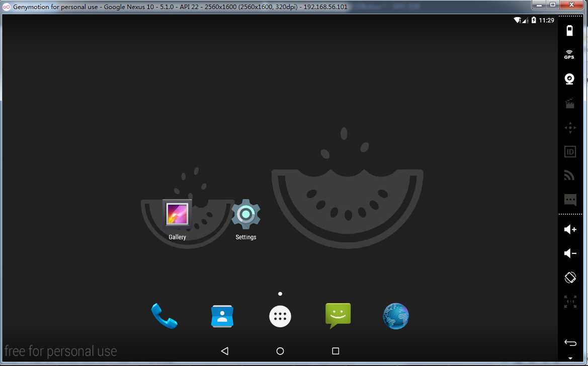Image resolution: width=588 pixels, height=366 pixels.
Task: Open Genymotion battery widget
Action: [x=569, y=30]
